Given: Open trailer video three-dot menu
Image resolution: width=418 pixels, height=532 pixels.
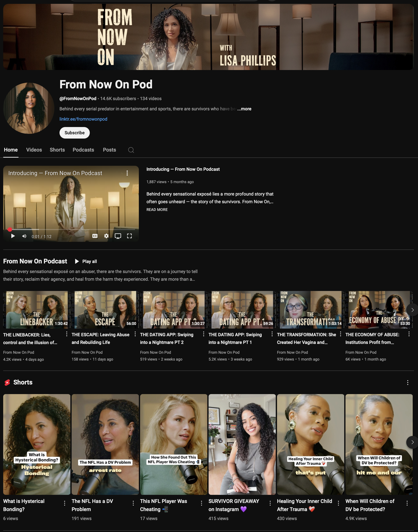Looking at the screenshot, I should [x=127, y=173].
